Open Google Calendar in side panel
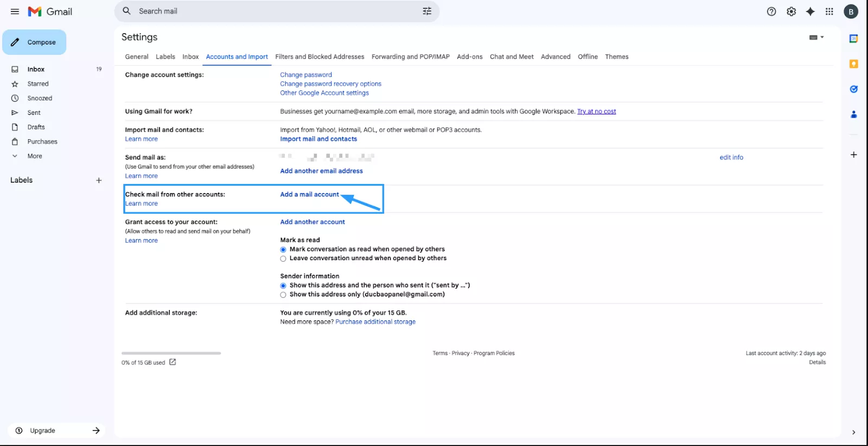 point(853,38)
